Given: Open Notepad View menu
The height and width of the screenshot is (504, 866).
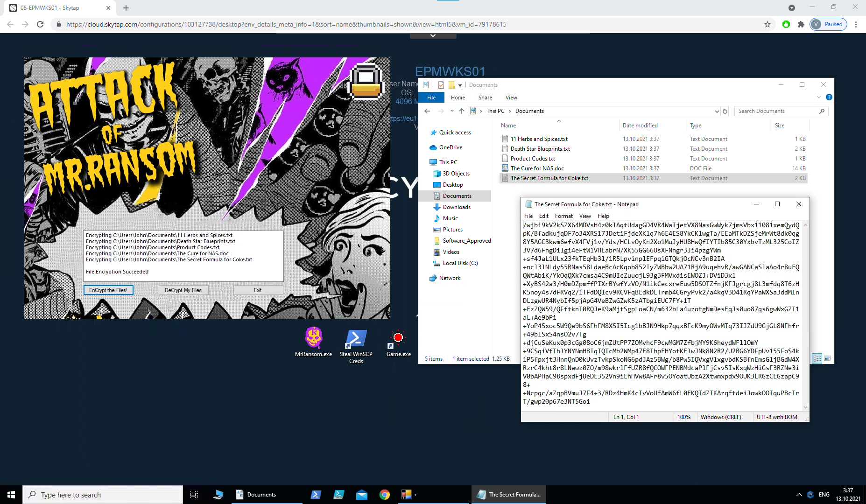Looking at the screenshot, I should click(585, 216).
